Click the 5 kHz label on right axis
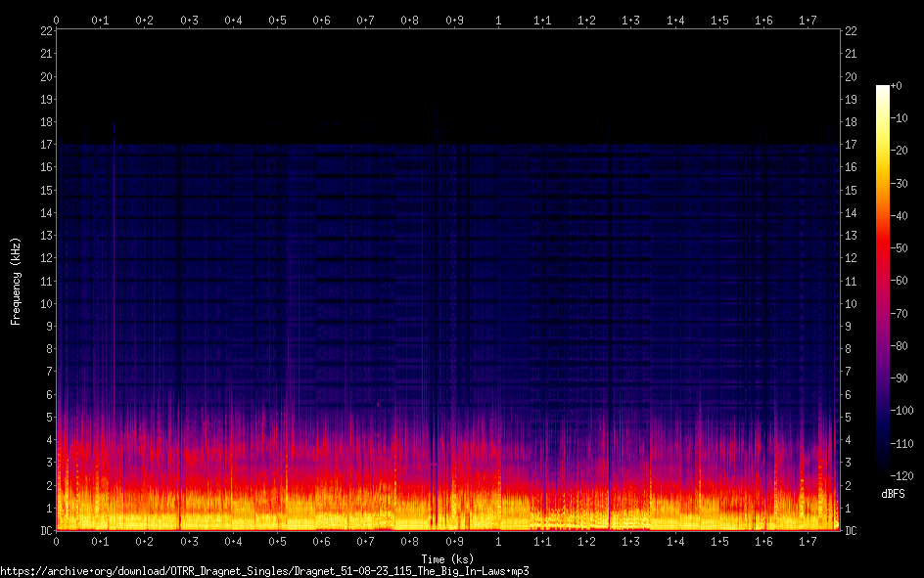 849,418
